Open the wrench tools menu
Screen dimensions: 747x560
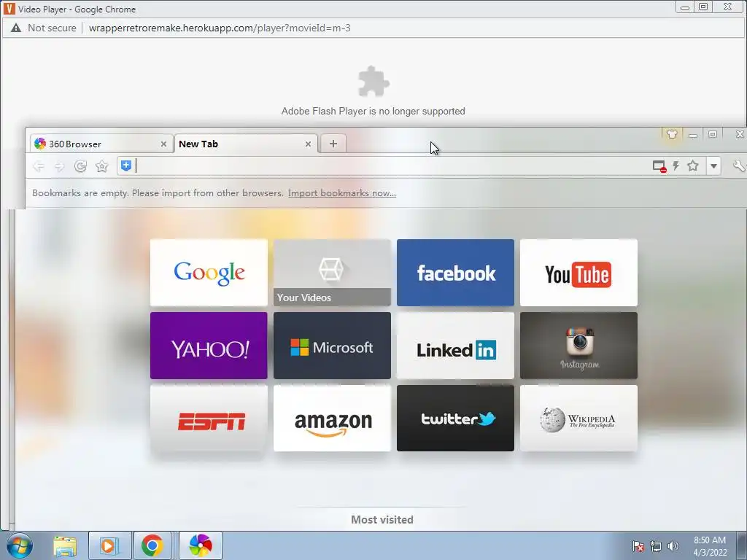[738, 166]
